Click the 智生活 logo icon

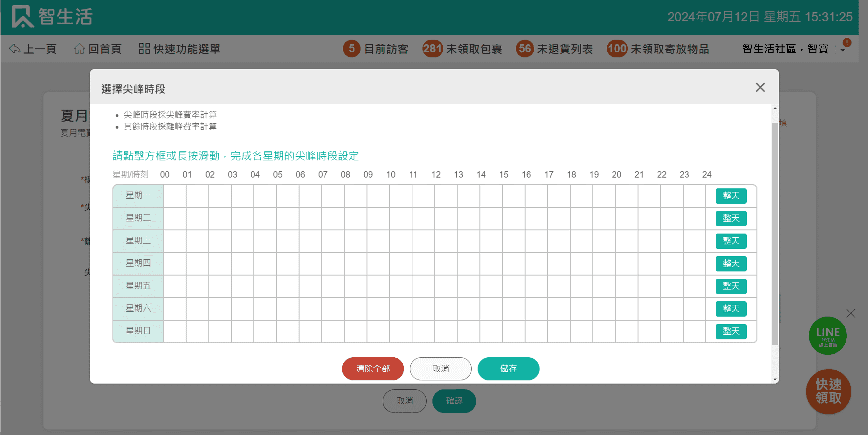pyautogui.click(x=22, y=16)
